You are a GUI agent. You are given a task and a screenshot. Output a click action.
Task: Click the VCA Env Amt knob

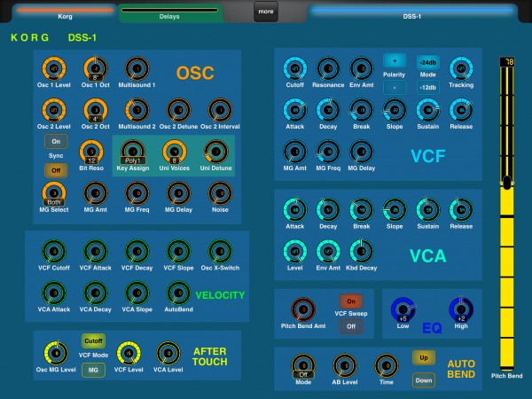(328, 252)
